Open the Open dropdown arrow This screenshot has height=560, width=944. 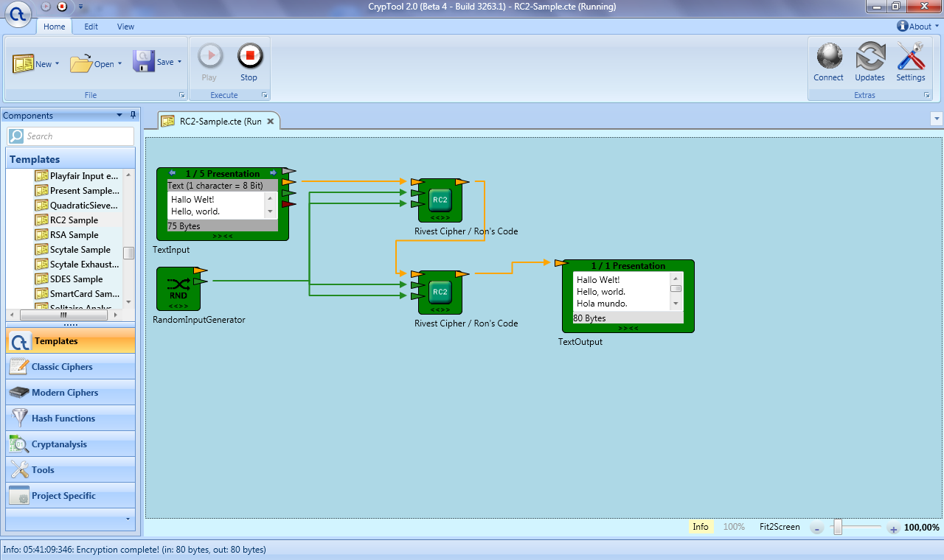(x=119, y=64)
